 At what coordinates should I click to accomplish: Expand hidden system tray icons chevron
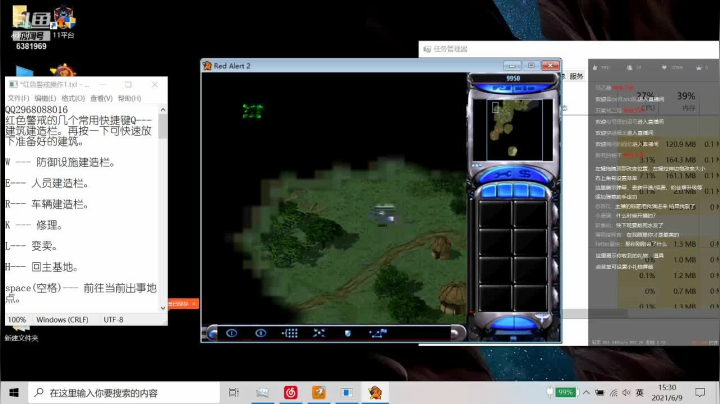(x=586, y=393)
